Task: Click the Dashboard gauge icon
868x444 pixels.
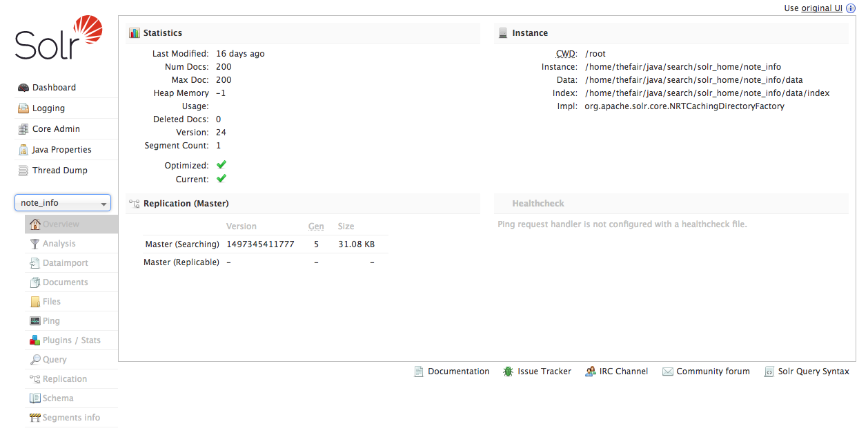Action: (x=23, y=88)
